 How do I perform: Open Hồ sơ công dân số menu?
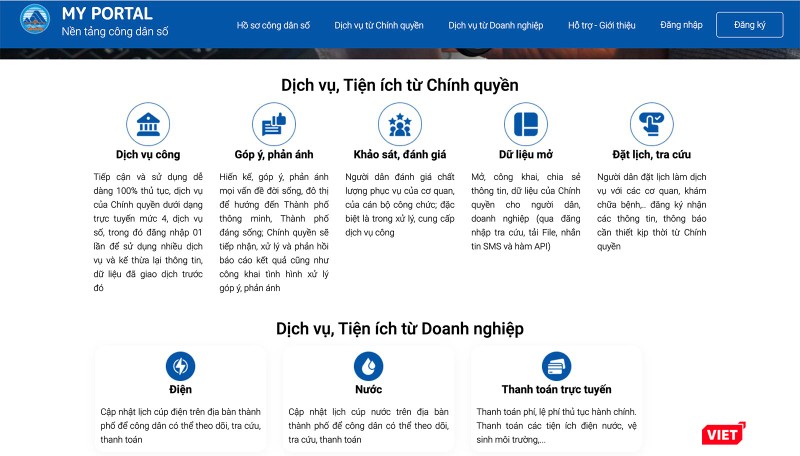273,25
